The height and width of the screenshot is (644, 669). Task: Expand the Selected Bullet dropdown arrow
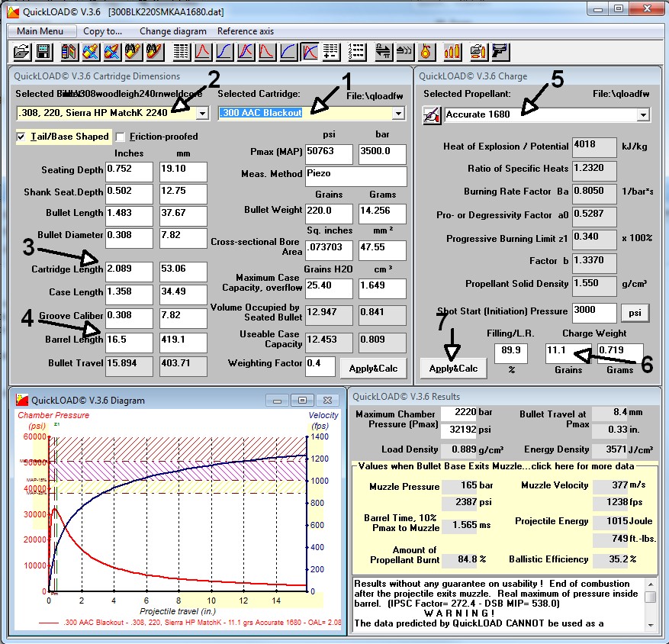[x=202, y=113]
